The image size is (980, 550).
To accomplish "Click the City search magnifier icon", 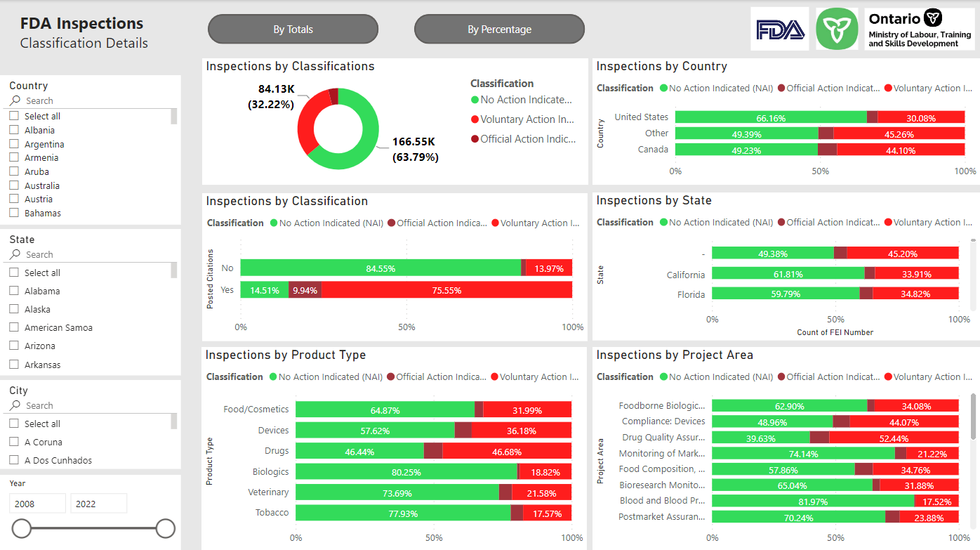I will click(15, 405).
